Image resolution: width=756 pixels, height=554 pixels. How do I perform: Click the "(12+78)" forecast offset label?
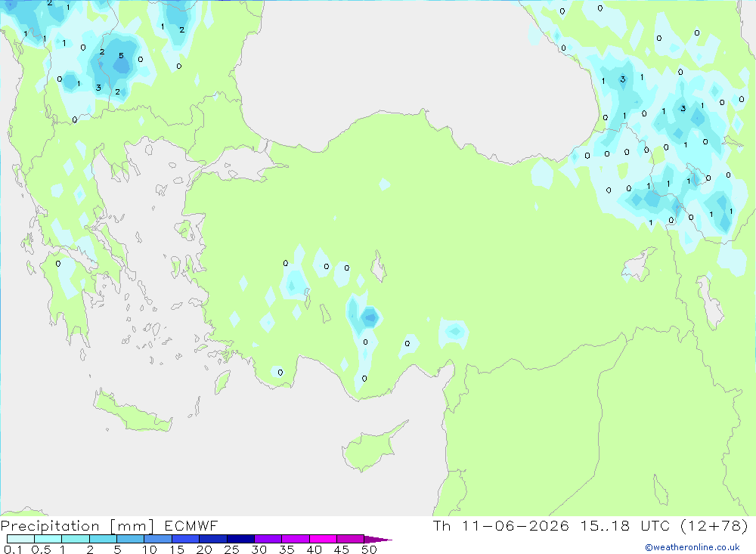coord(714,525)
